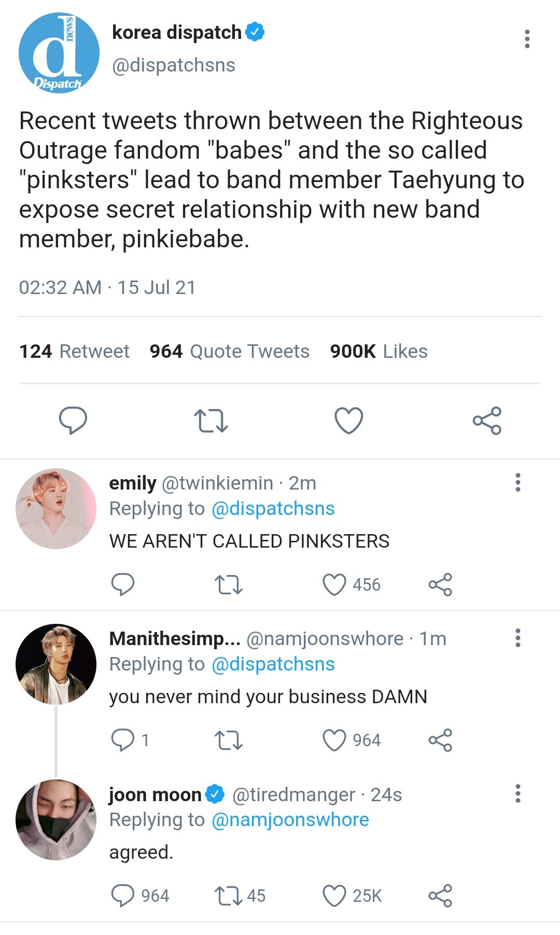Open korea dispatch profile picture

point(59,53)
